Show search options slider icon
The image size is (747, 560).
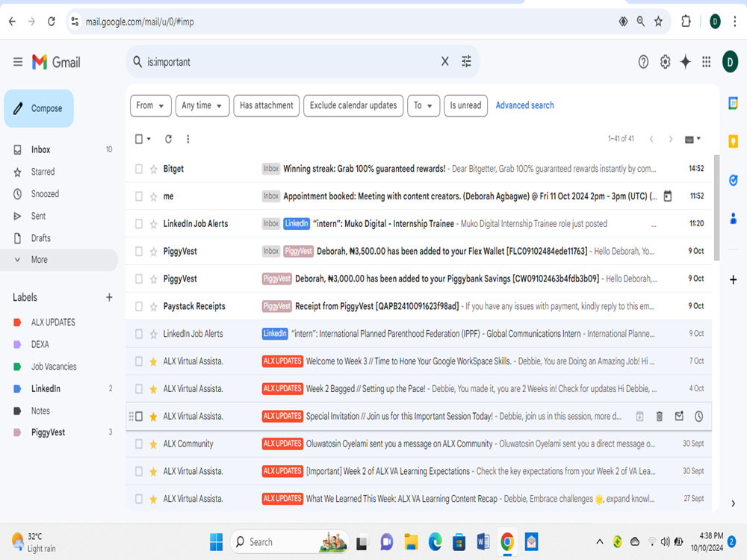click(466, 61)
